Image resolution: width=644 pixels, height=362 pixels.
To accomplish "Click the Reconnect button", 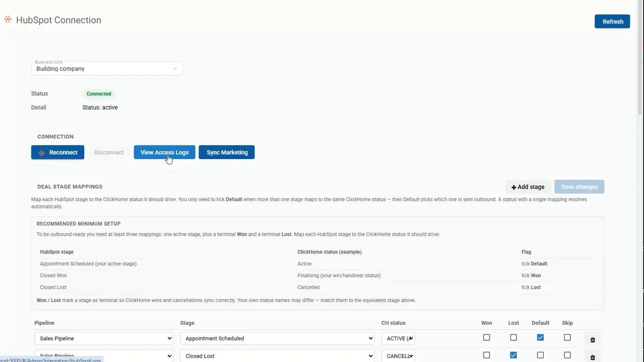I will (58, 152).
